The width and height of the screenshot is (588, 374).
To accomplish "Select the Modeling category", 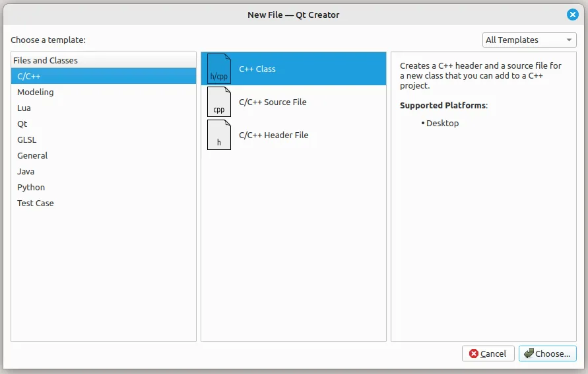I will coord(104,92).
